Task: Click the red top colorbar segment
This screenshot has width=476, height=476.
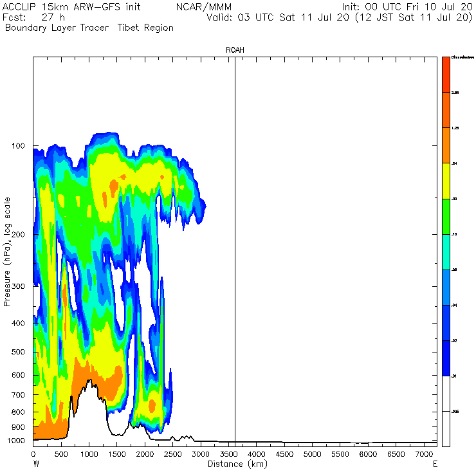Action: [446, 75]
